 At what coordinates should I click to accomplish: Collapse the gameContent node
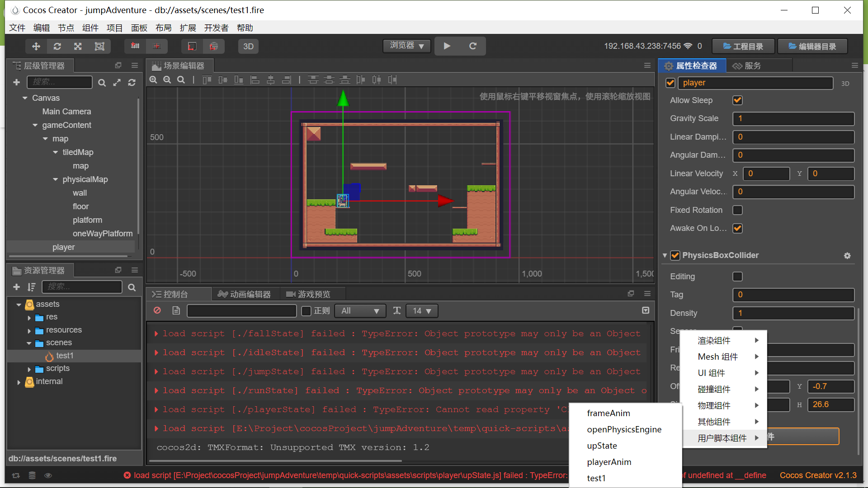click(35, 125)
